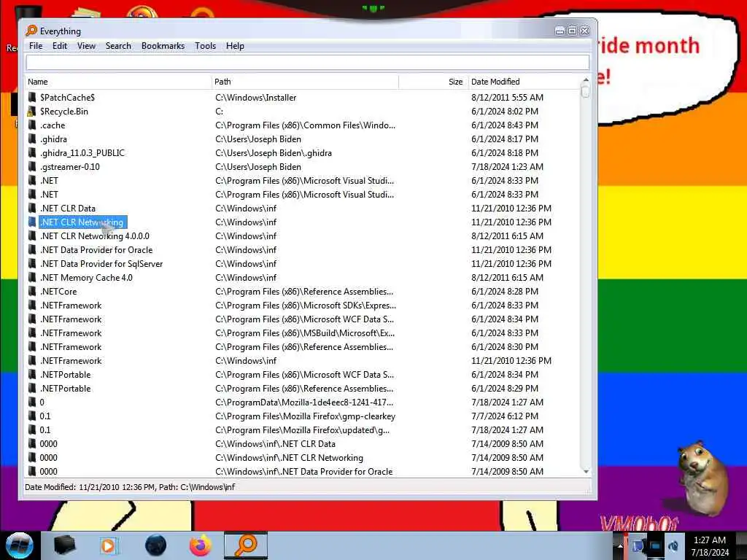747x560 pixels.
Task: Click the highlighted .NET CLR Networking folder icon
Action: [32, 222]
